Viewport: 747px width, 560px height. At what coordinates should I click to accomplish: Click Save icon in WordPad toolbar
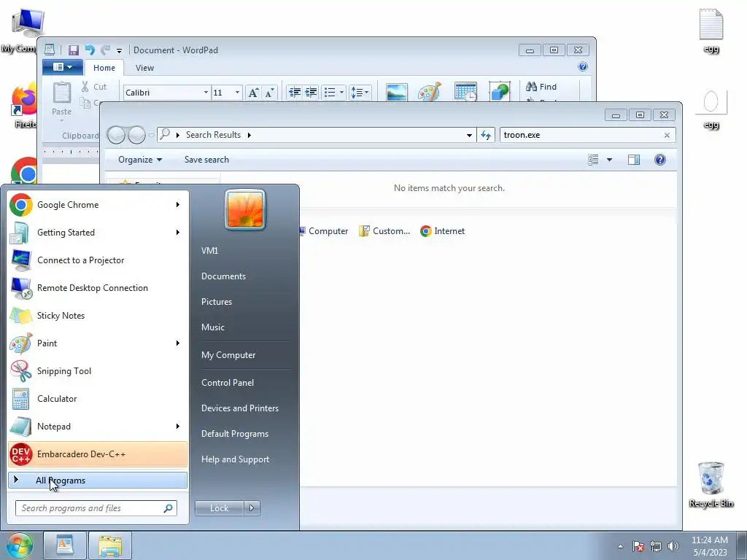74,50
